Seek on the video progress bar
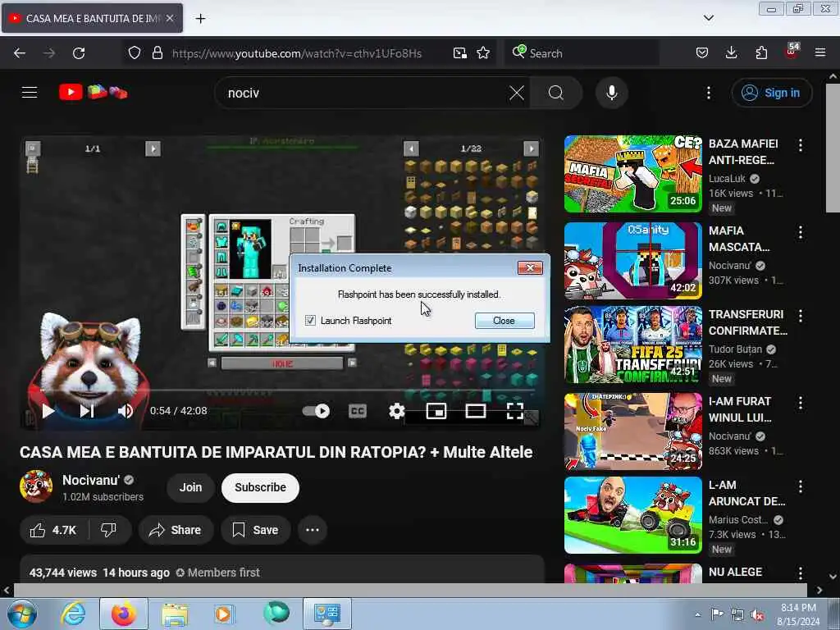This screenshot has width=840, height=630. (280, 390)
